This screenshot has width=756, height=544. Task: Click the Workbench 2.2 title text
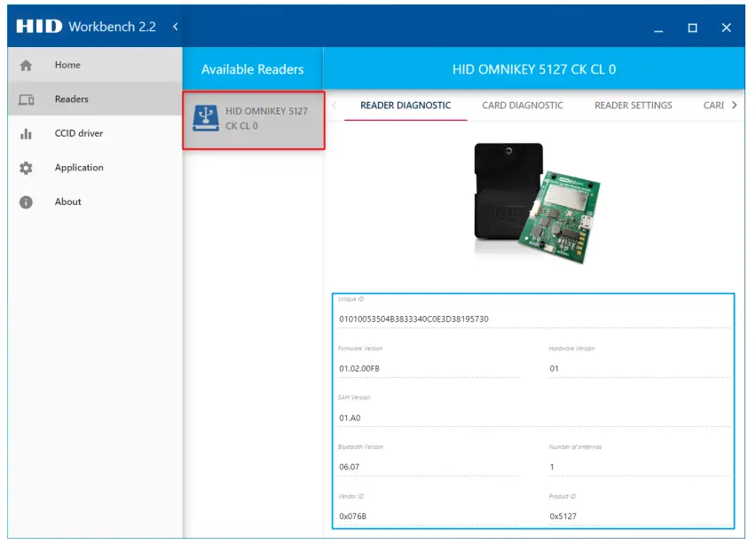coord(113,27)
